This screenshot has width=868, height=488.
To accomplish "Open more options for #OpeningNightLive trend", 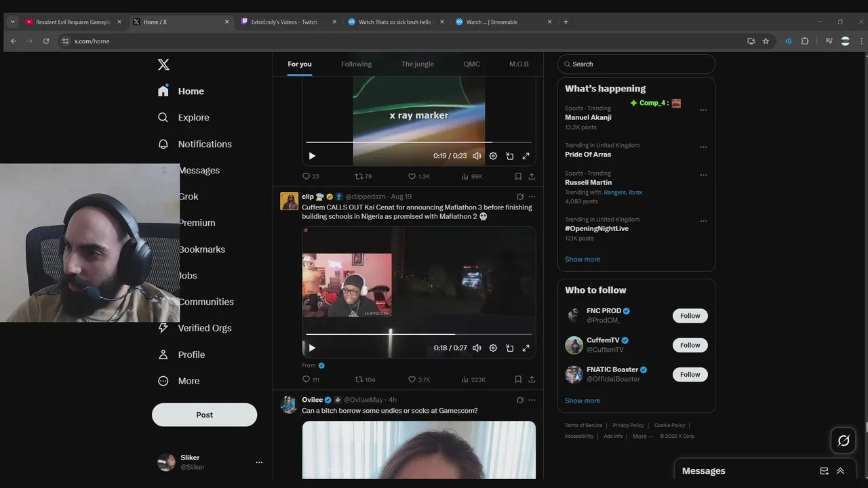I will [703, 221].
